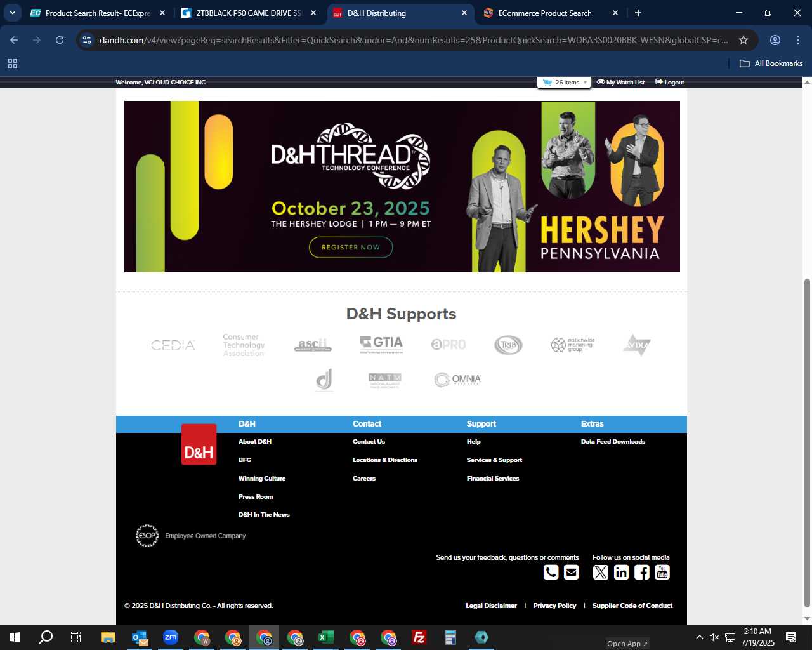Viewport: 812px width, 650px height.
Task: Click the TRIB group logo
Action: click(508, 345)
